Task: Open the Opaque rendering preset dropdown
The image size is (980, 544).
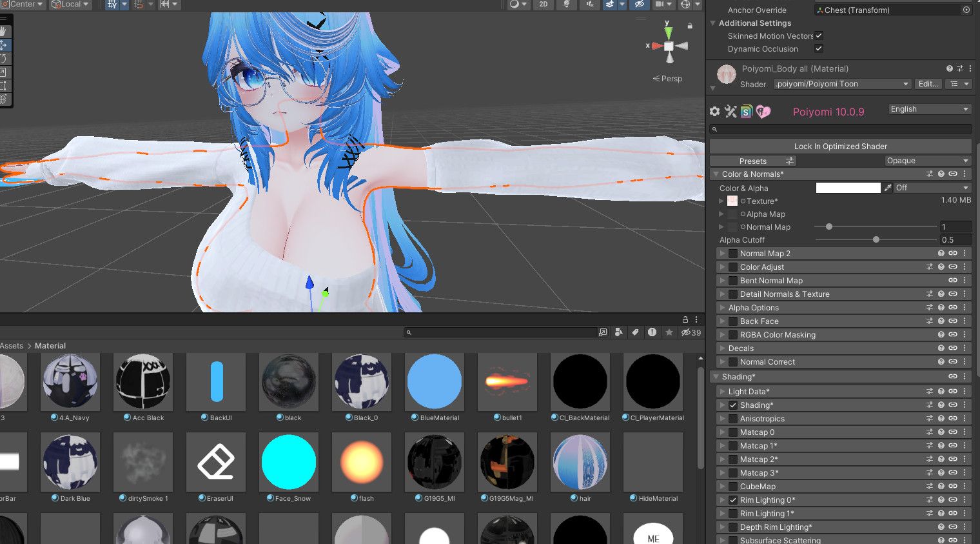Action: [928, 161]
